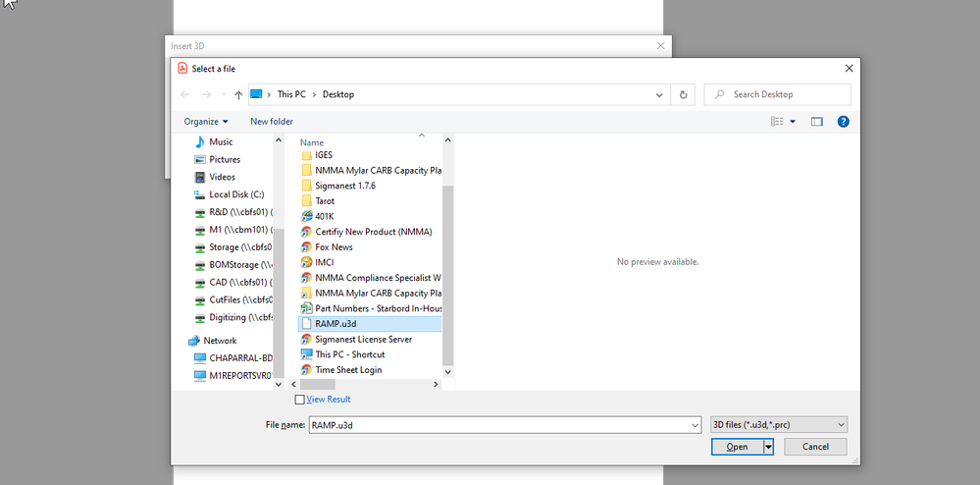This screenshot has width=980, height=485.
Task: Go up one folder level
Action: pos(238,94)
